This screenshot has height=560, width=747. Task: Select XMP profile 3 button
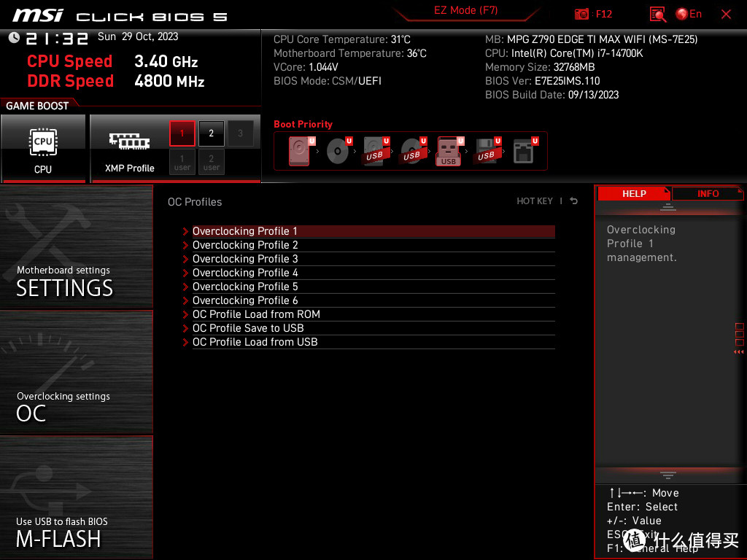coord(240,133)
